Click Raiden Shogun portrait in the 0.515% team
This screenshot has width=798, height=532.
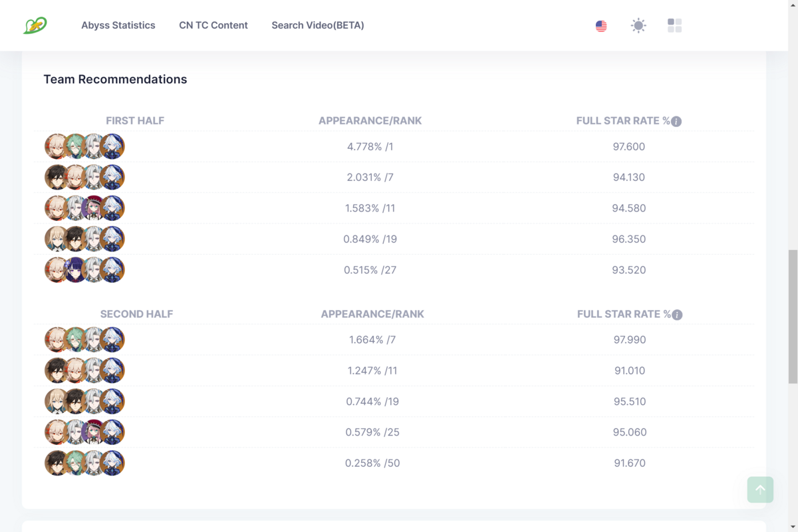click(76, 270)
